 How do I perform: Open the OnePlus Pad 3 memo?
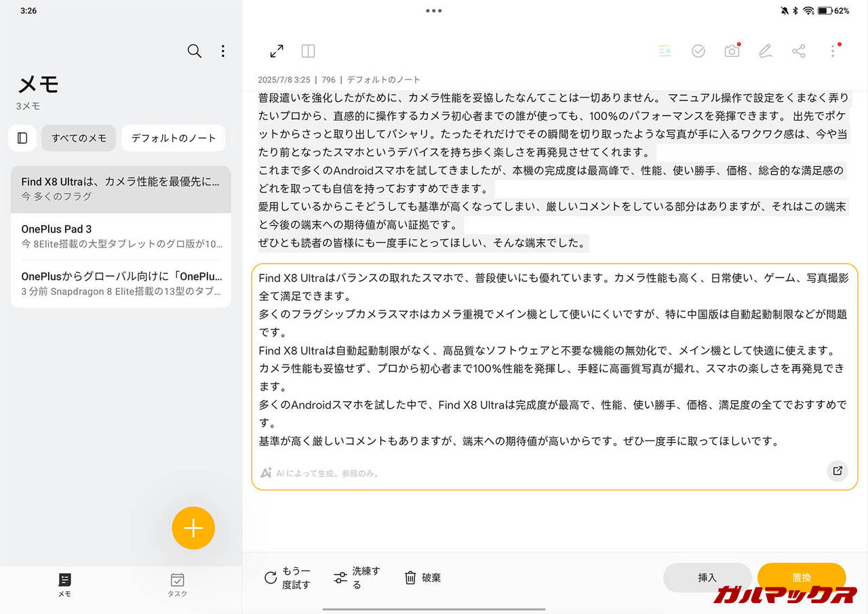(x=121, y=236)
